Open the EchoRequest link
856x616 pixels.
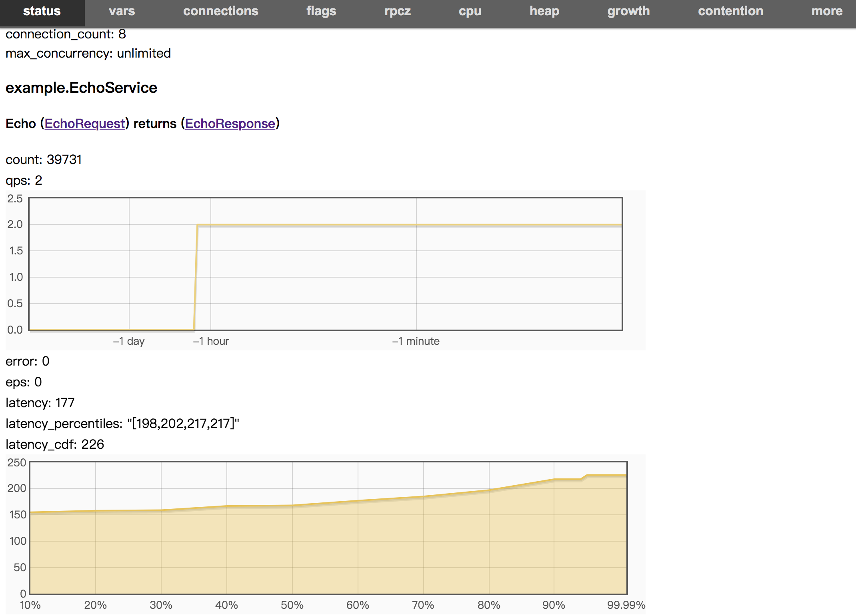point(85,124)
